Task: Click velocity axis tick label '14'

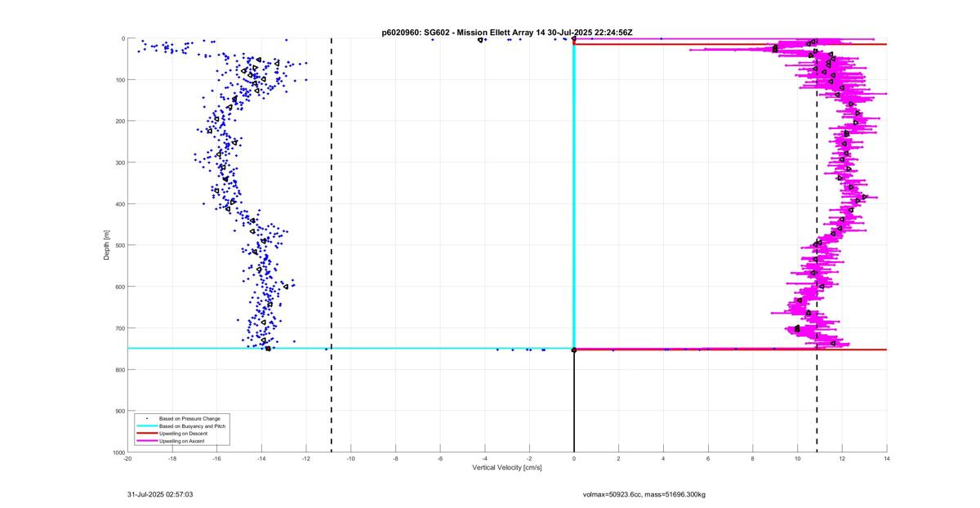Action: [887, 458]
